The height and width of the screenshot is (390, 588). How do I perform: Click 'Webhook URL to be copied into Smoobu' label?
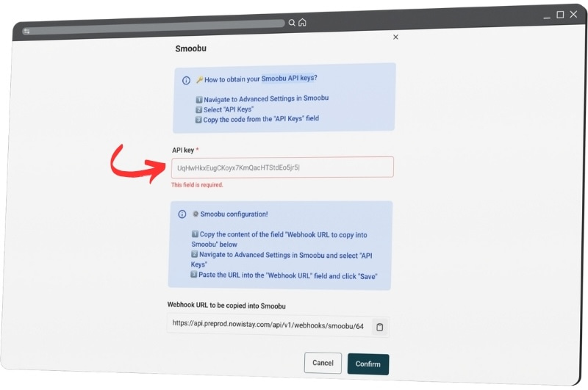pos(226,306)
